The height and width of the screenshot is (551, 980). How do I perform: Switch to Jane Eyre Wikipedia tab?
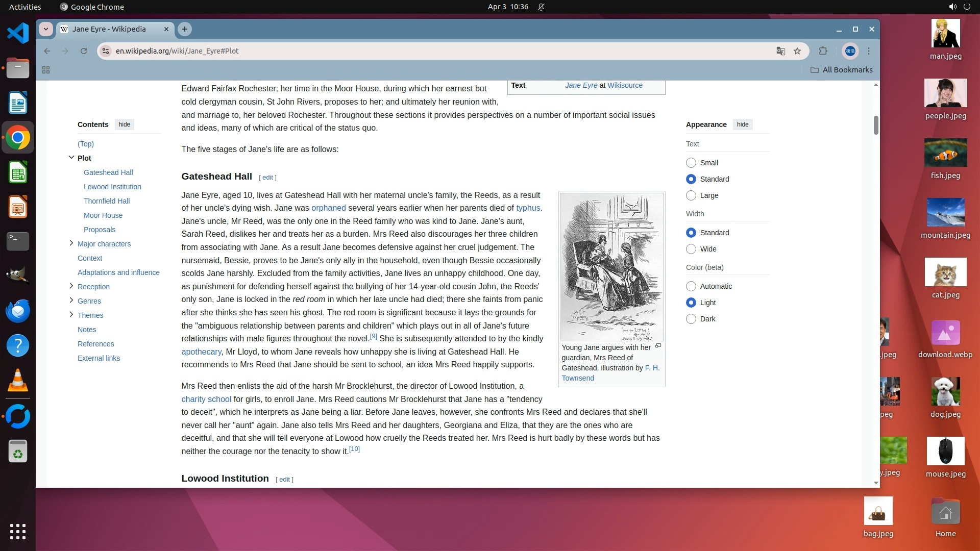[109, 29]
